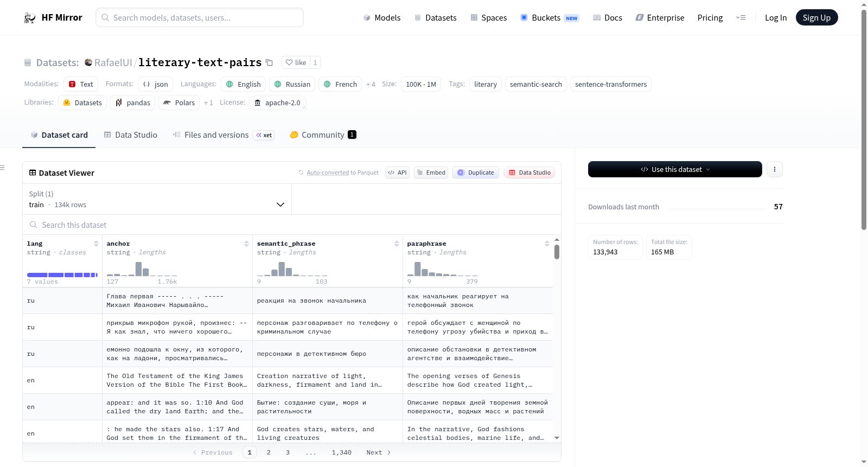Click the xet badge
The width and height of the screenshot is (868, 467).
[x=264, y=135]
